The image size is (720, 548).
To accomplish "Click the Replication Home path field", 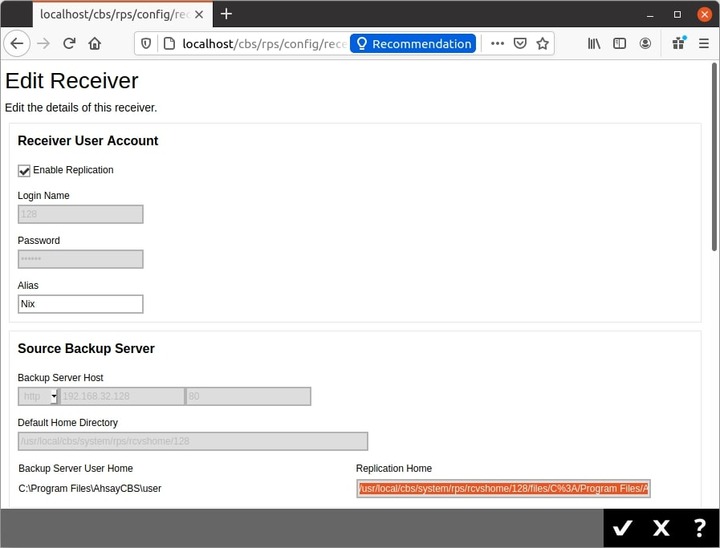I will pos(503,488).
